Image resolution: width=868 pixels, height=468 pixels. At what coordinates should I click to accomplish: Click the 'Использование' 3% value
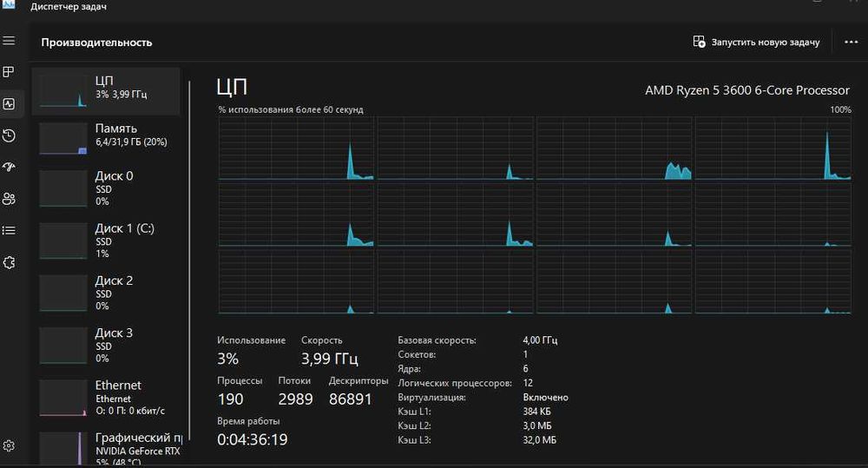click(x=227, y=359)
